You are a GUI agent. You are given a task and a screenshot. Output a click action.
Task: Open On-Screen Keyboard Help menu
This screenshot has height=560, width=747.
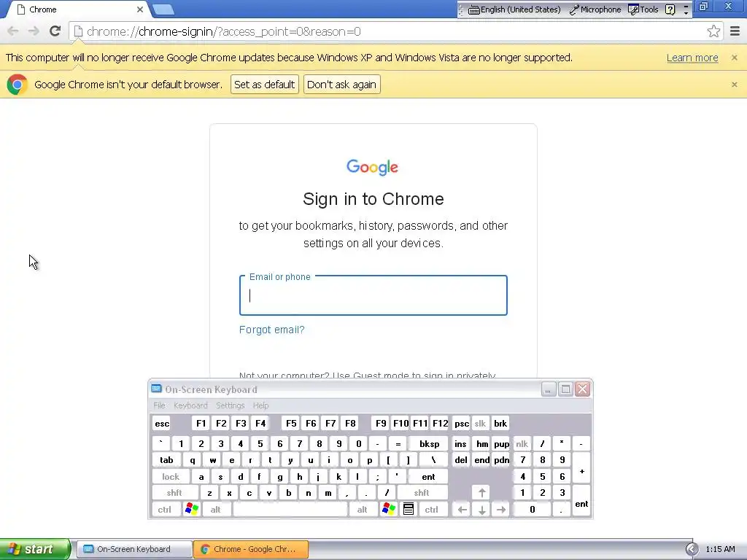tap(260, 405)
